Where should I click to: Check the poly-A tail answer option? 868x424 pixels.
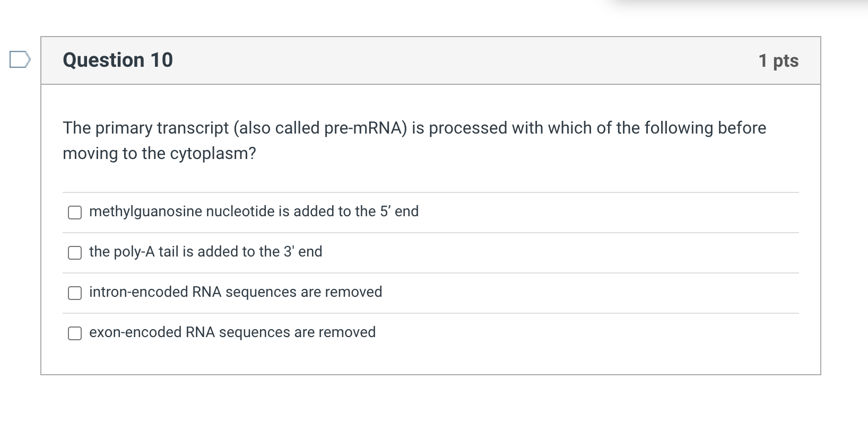click(x=75, y=253)
